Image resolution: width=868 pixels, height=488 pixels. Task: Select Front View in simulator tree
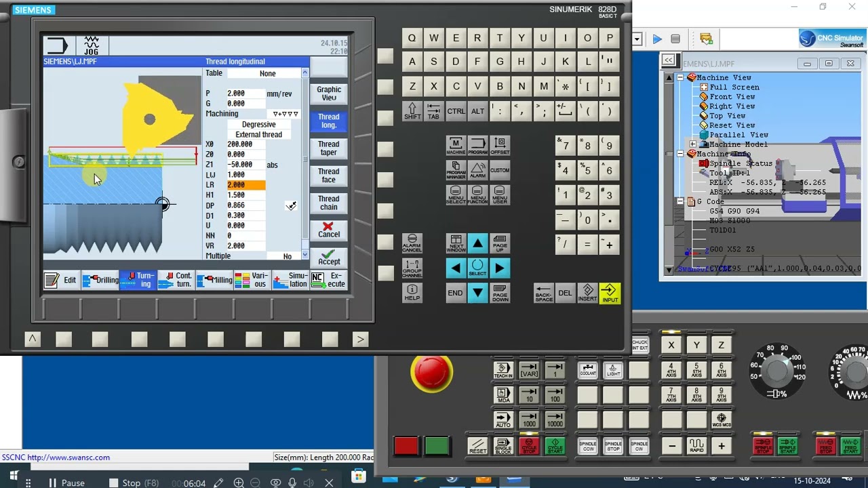point(732,97)
